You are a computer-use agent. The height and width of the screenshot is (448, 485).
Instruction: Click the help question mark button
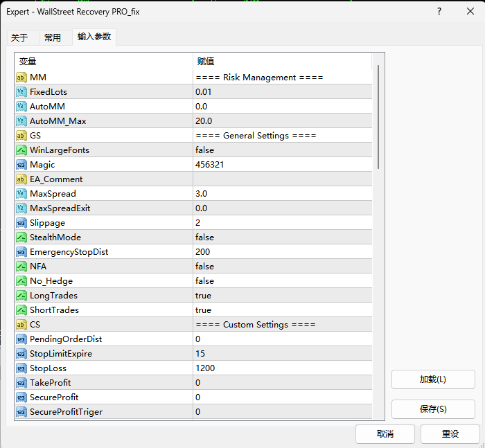pos(439,12)
